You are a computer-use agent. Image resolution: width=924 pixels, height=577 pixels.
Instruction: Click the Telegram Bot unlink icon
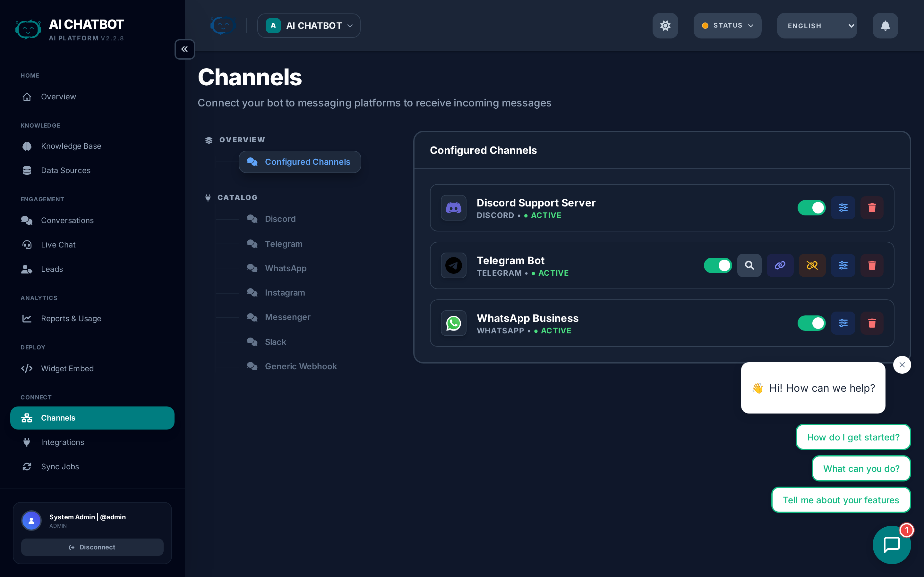click(x=812, y=265)
